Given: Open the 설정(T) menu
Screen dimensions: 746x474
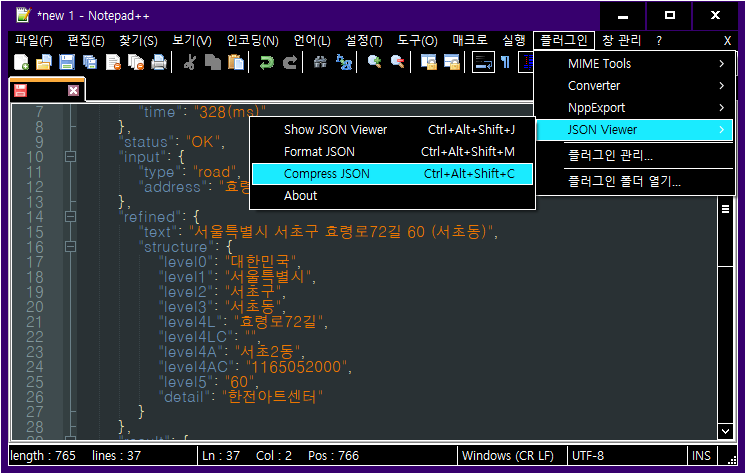Looking at the screenshot, I should point(363,40).
